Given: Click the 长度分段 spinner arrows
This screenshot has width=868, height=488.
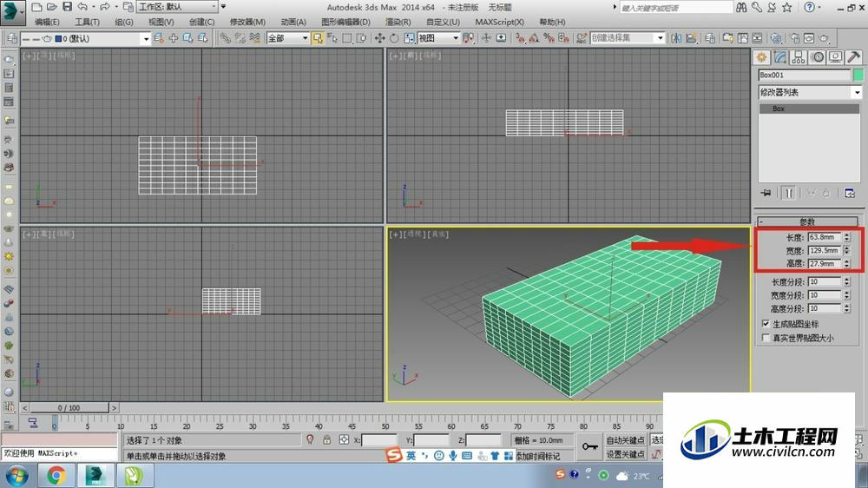Looking at the screenshot, I should coord(847,281).
